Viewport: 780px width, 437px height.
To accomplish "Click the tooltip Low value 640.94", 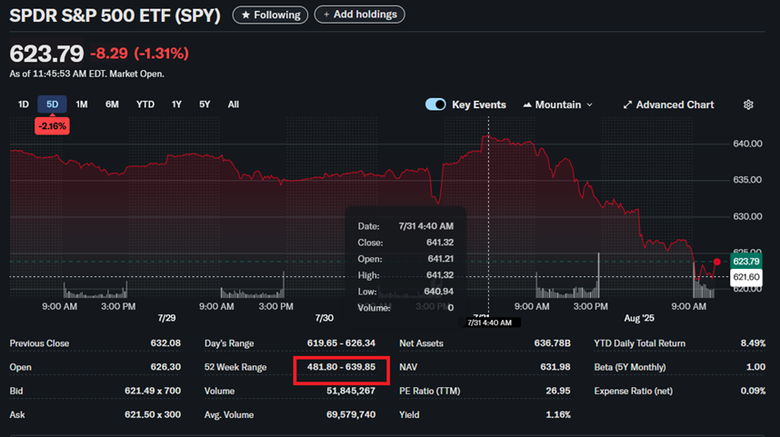I will [x=439, y=292].
